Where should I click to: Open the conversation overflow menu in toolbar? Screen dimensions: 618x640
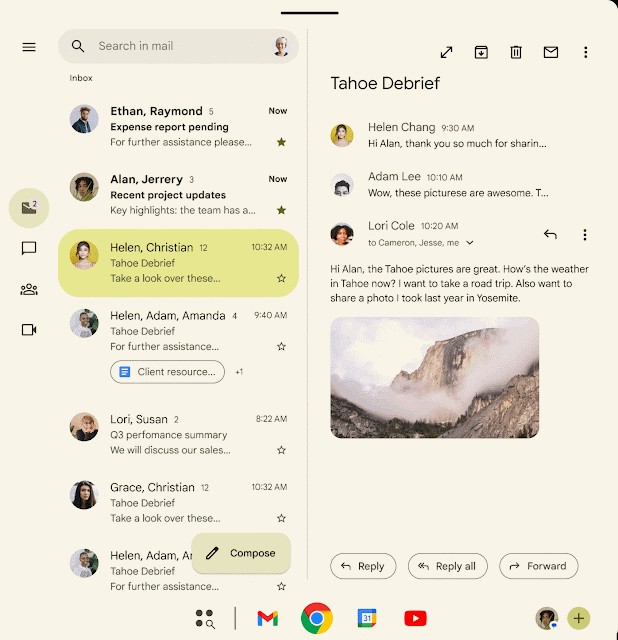pos(586,52)
